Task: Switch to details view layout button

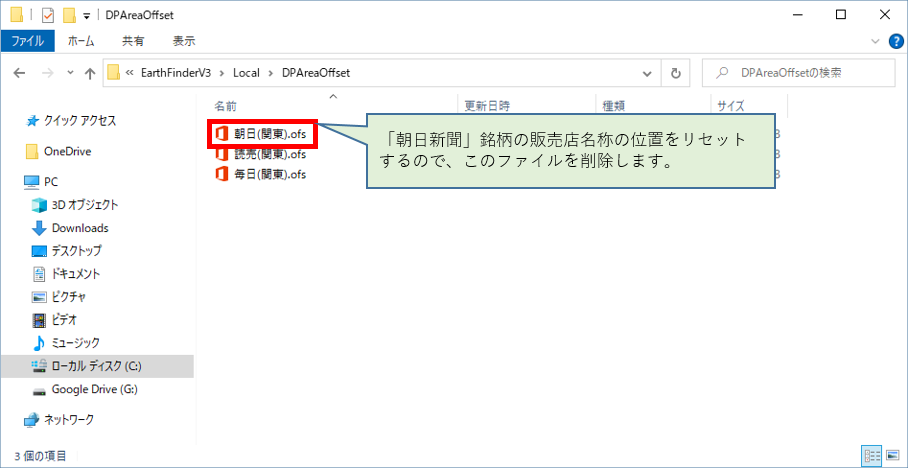Action: pyautogui.click(x=871, y=456)
